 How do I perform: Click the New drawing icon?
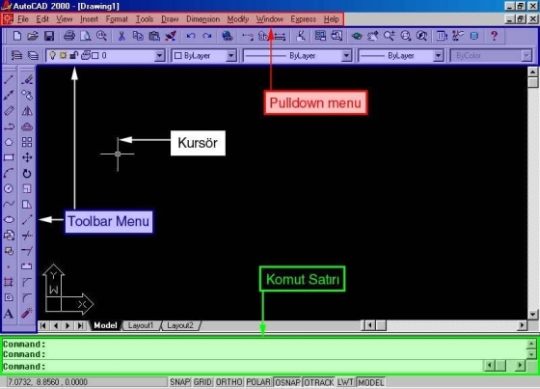[17, 36]
